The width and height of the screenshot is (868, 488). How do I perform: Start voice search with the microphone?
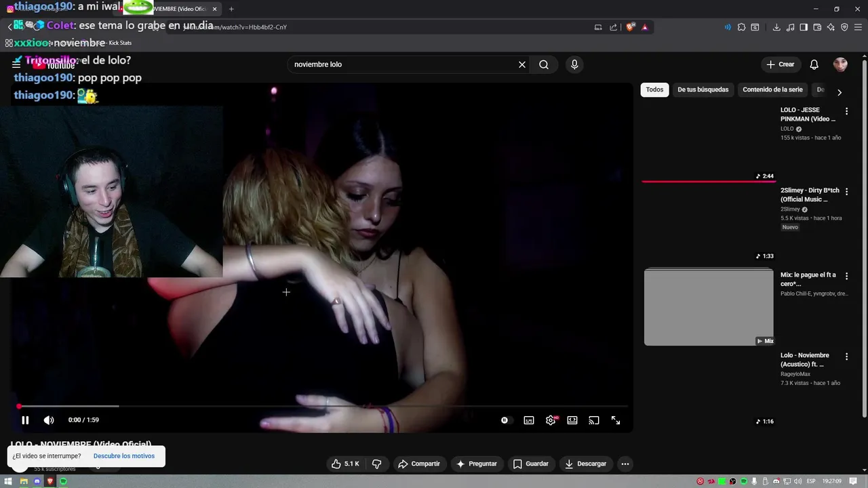(574, 64)
